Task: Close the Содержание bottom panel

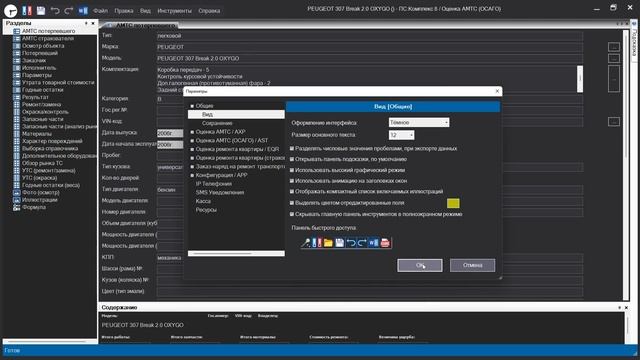Action: 626,307
